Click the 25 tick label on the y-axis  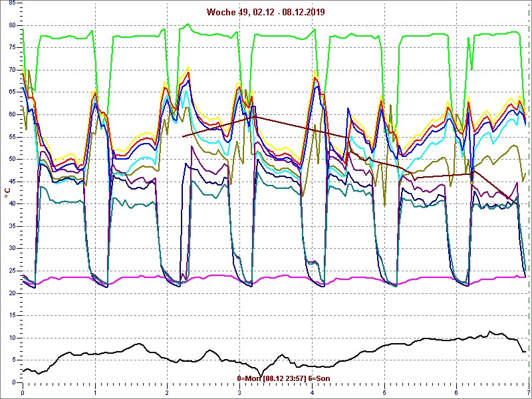tap(11, 271)
